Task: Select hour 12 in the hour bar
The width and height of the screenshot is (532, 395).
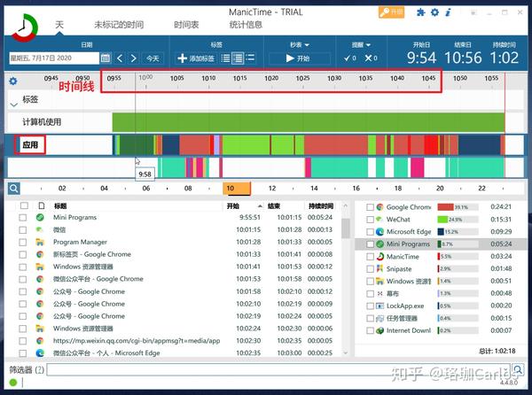Action: click(272, 189)
